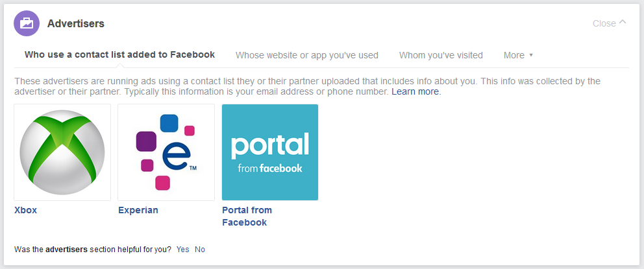Select the contact list added to Facebook tab
This screenshot has height=269, width=644.
pyautogui.click(x=119, y=55)
